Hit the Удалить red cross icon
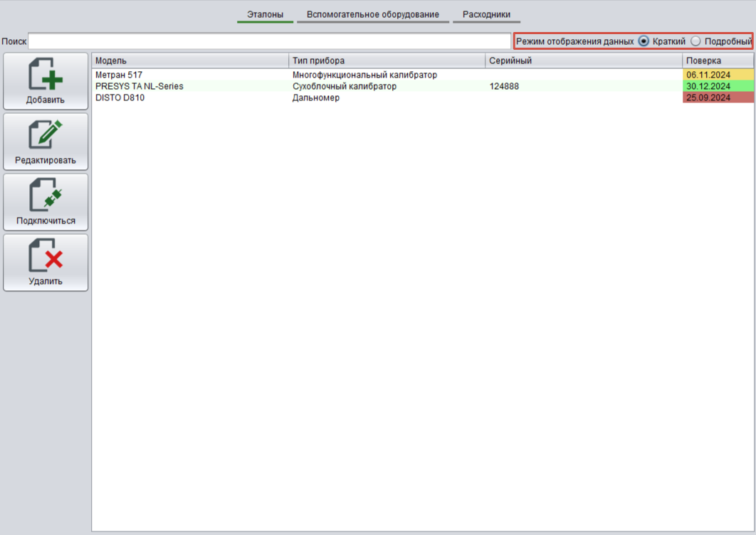This screenshot has width=756, height=535. point(46,256)
